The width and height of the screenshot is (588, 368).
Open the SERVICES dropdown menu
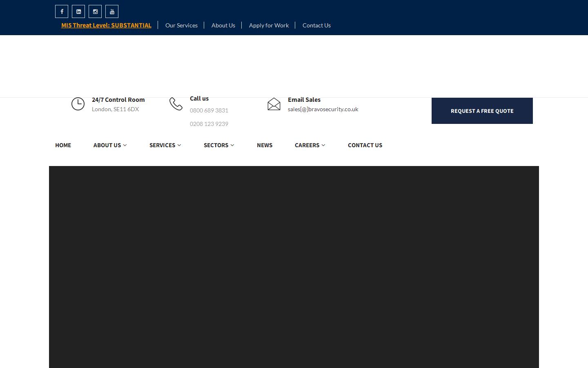165,145
